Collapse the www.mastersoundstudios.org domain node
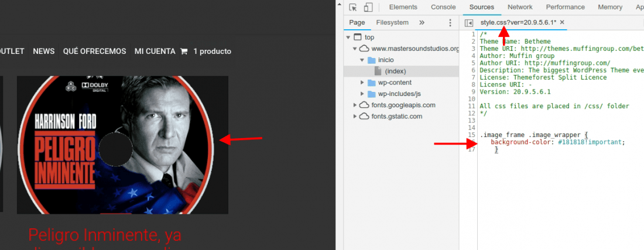This screenshot has width=644, height=250. (354, 49)
